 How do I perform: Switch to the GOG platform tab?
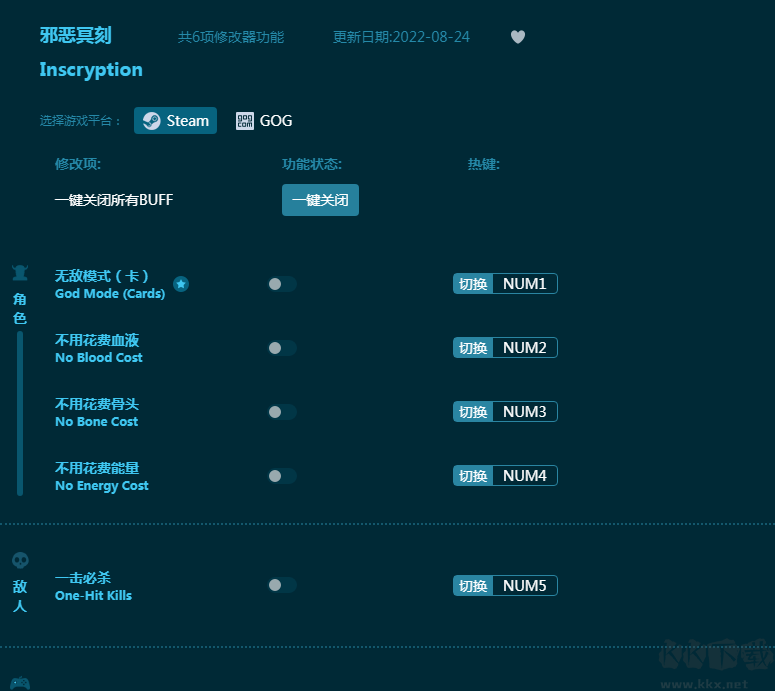(x=265, y=121)
